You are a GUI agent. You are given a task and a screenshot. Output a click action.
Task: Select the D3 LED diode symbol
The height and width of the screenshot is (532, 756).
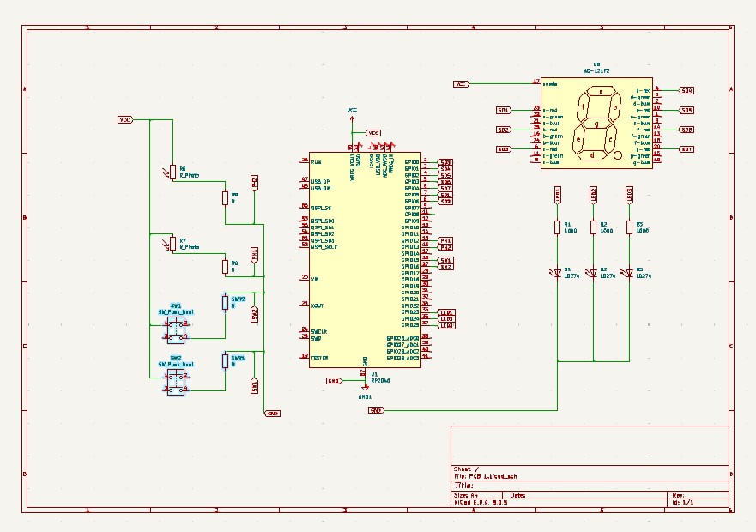point(629,272)
